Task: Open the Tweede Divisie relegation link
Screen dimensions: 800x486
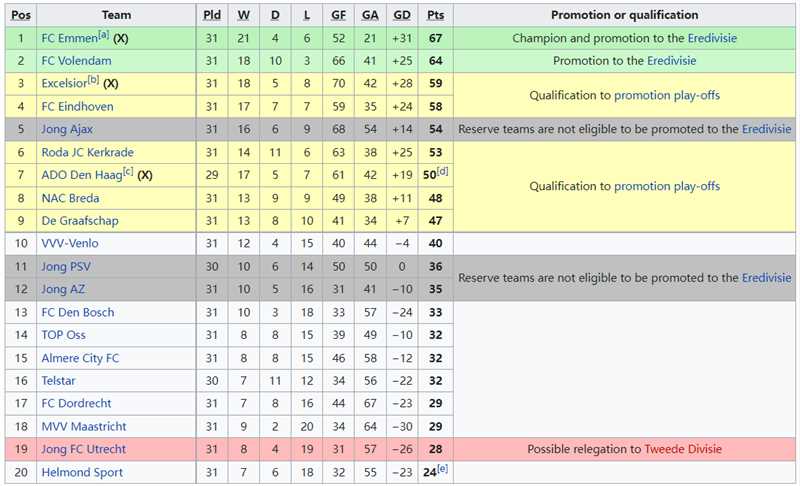Action: [685, 450]
